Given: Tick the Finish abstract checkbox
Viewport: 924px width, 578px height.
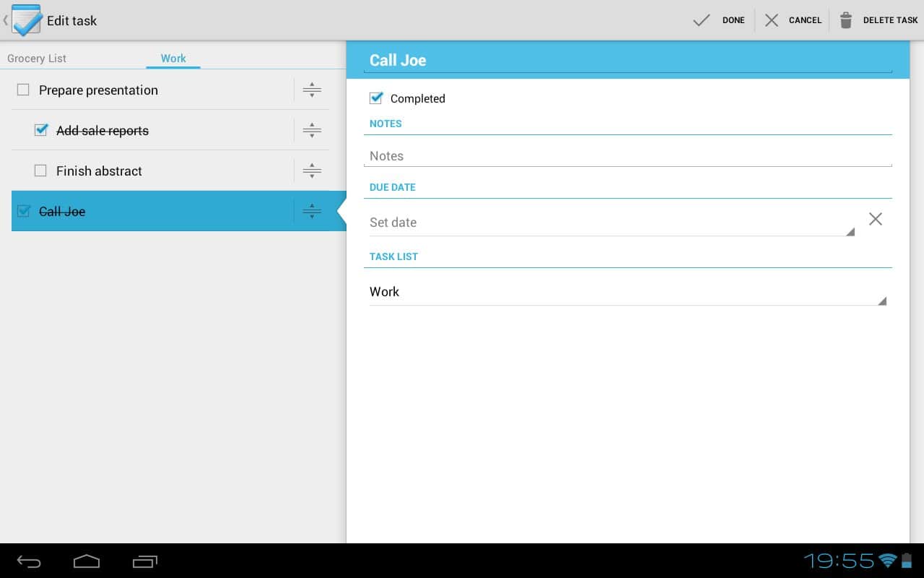Looking at the screenshot, I should (41, 171).
